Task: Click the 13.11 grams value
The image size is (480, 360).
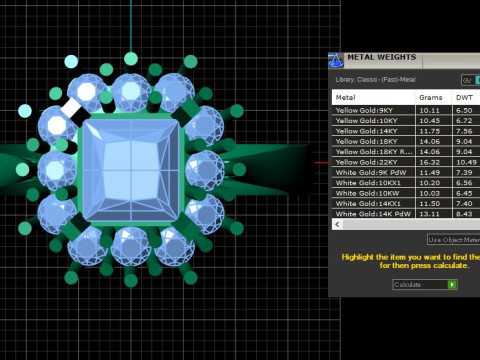Action: (430, 214)
